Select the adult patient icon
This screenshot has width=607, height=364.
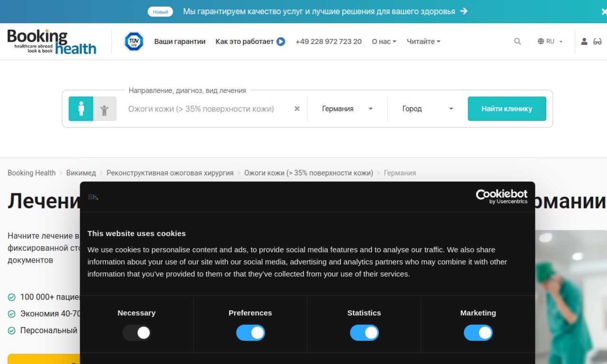click(81, 109)
